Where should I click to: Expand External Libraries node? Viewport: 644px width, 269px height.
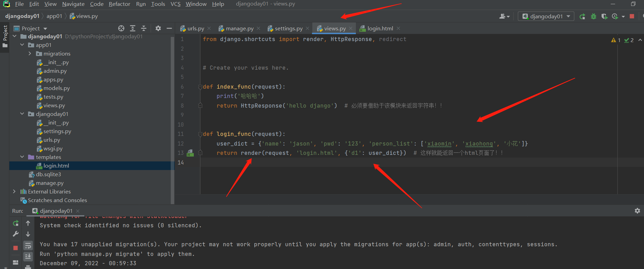(x=14, y=191)
